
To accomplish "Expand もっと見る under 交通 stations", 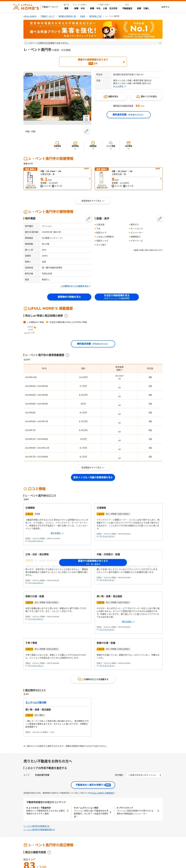I will point(120,86).
